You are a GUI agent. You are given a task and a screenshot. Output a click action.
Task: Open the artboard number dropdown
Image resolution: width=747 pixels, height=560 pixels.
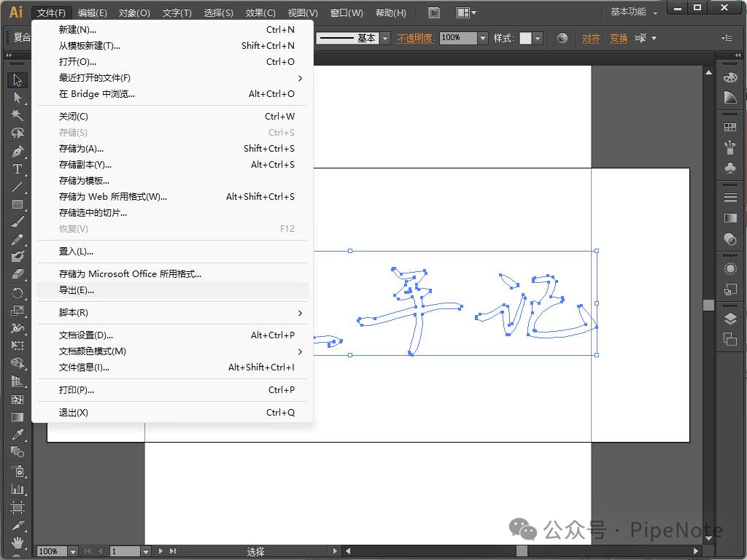coord(146,551)
